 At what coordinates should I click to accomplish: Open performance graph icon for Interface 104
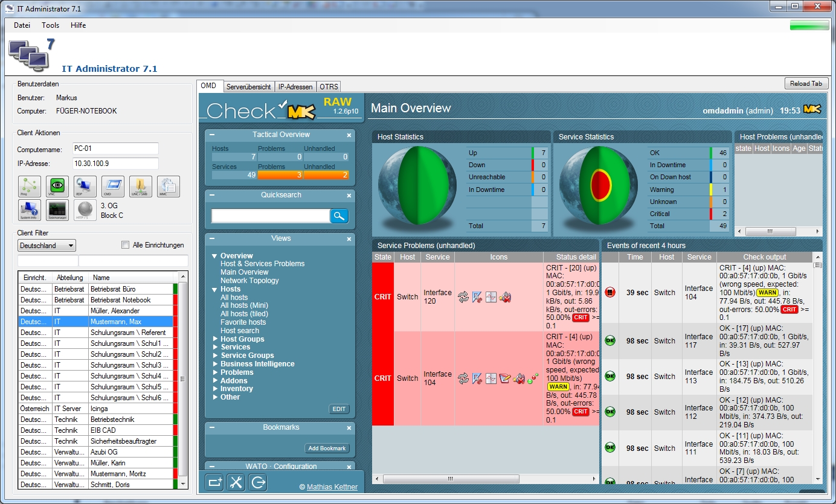click(x=491, y=378)
